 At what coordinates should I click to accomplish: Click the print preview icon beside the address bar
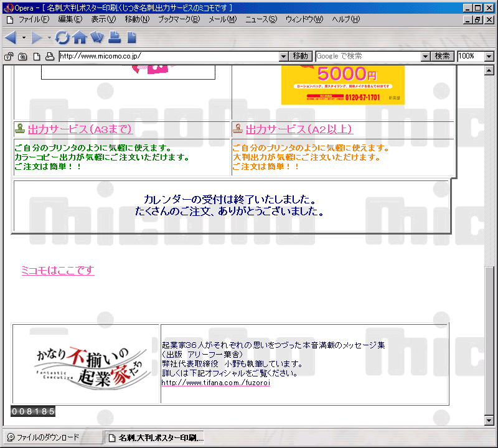[50, 57]
